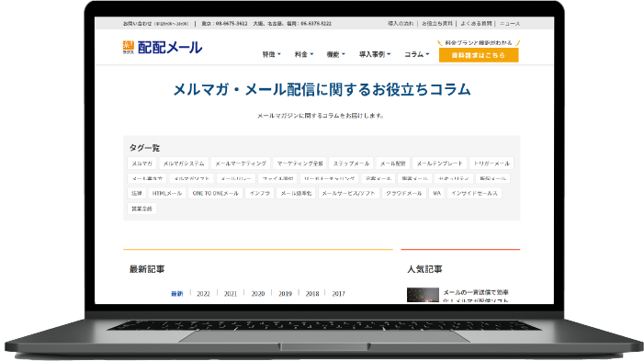The width and height of the screenshot is (644, 361).
Task: Select the マーケティング全般 tag
Action: 299,163
